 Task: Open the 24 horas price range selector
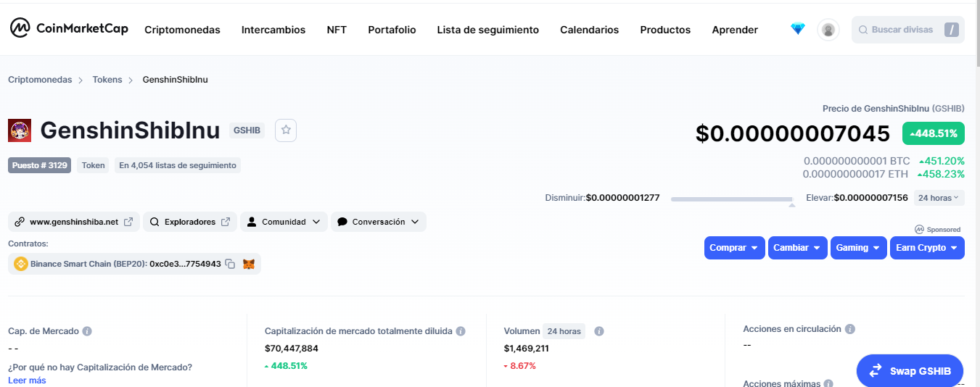pos(938,198)
